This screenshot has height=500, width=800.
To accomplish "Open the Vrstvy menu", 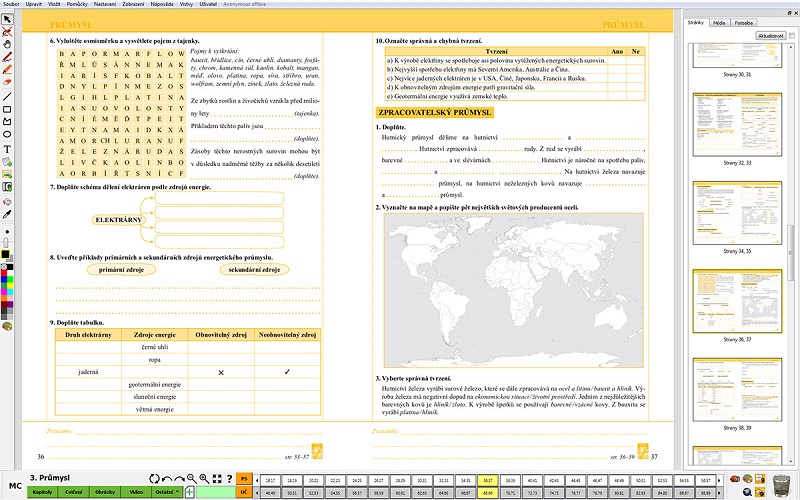I will click(186, 4).
